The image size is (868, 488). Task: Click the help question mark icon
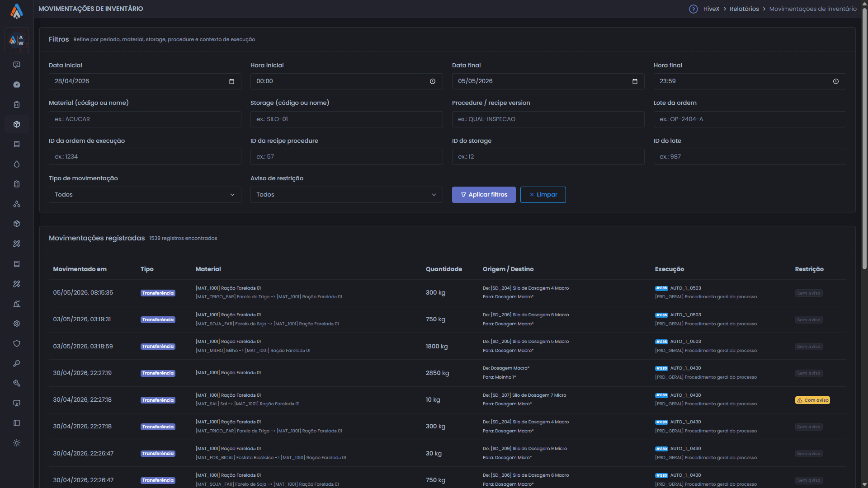[693, 9]
